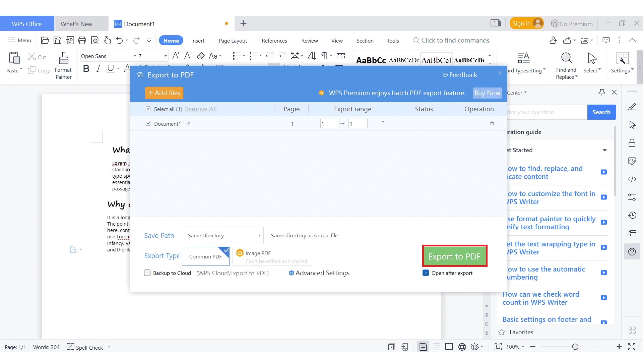Toggle Italic formatting
The image size is (644, 352).
click(98, 69)
